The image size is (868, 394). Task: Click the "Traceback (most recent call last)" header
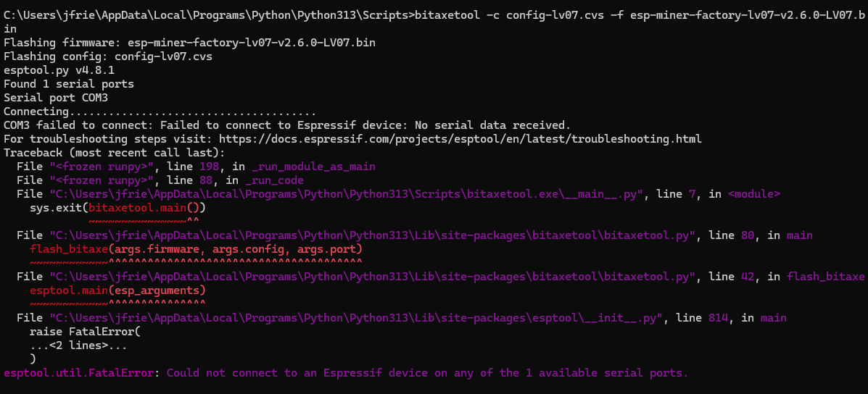pyautogui.click(x=115, y=153)
